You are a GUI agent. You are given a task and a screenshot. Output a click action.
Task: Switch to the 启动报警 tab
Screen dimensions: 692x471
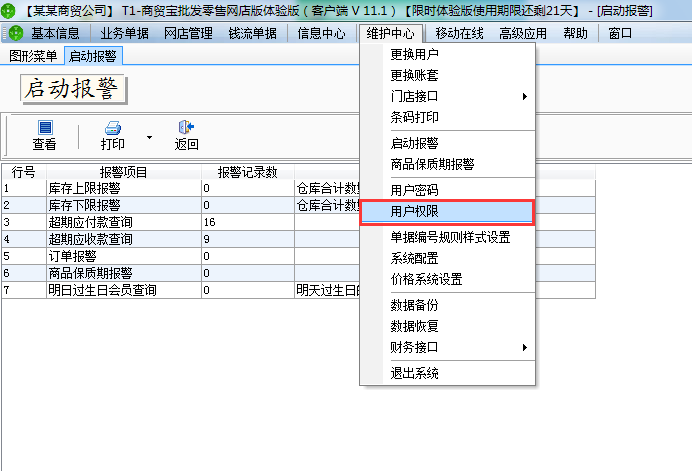[x=93, y=56]
